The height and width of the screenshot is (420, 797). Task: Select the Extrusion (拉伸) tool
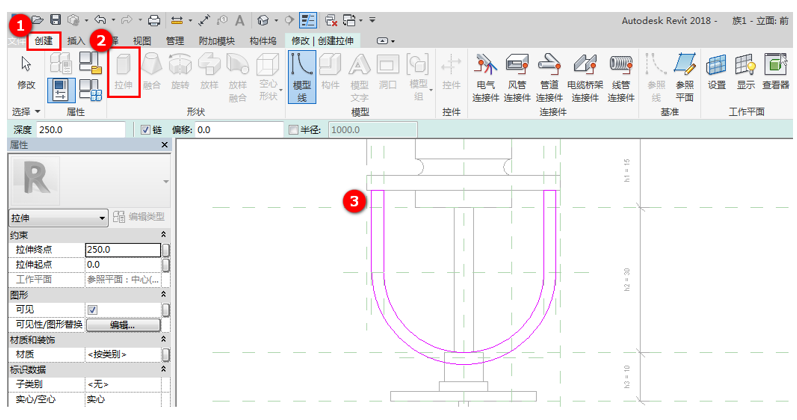tap(124, 72)
